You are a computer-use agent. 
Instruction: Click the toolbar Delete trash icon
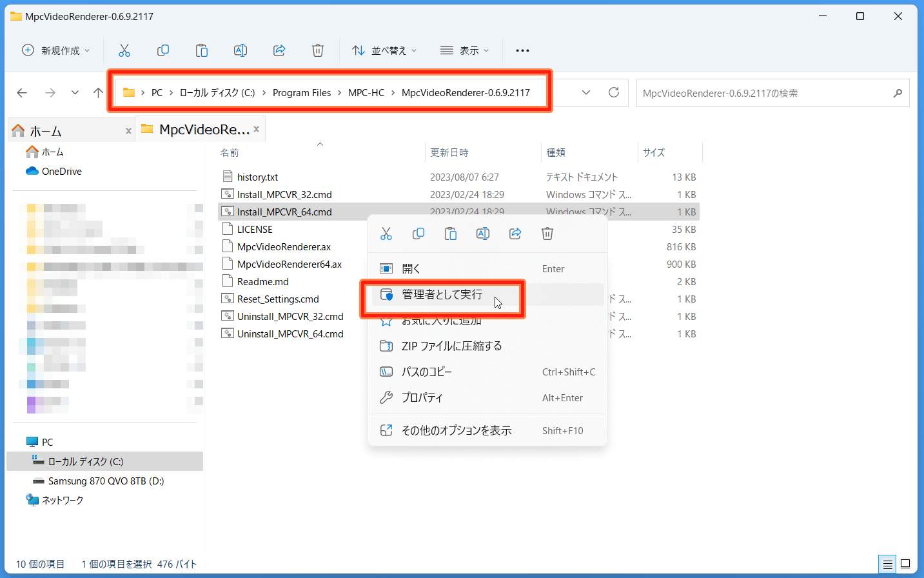click(318, 50)
